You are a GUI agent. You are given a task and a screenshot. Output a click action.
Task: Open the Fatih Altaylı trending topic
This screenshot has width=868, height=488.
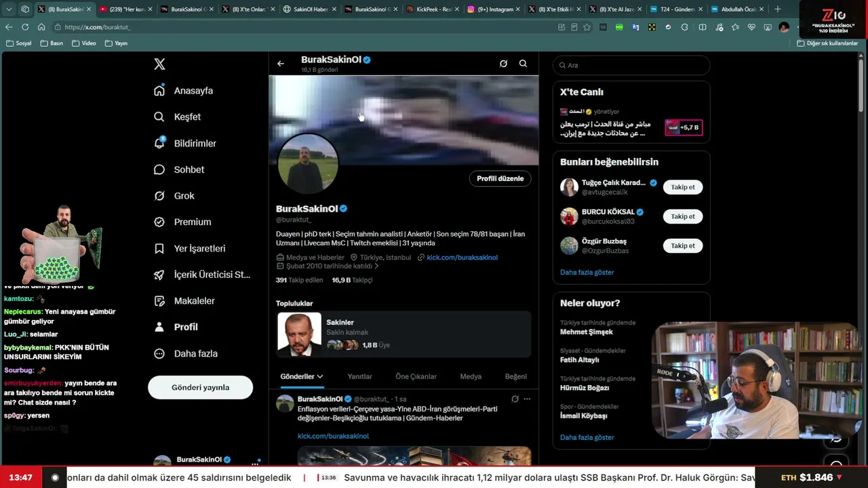(x=580, y=360)
